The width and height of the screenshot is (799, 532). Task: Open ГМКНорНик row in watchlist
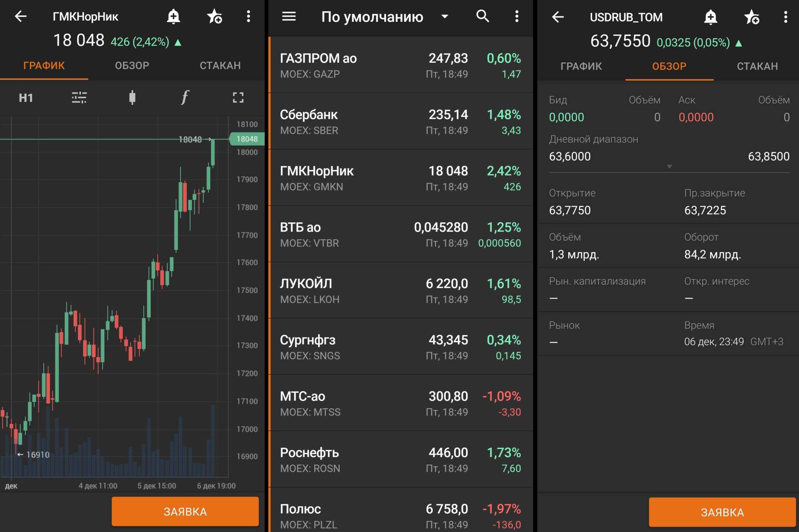[x=401, y=178]
